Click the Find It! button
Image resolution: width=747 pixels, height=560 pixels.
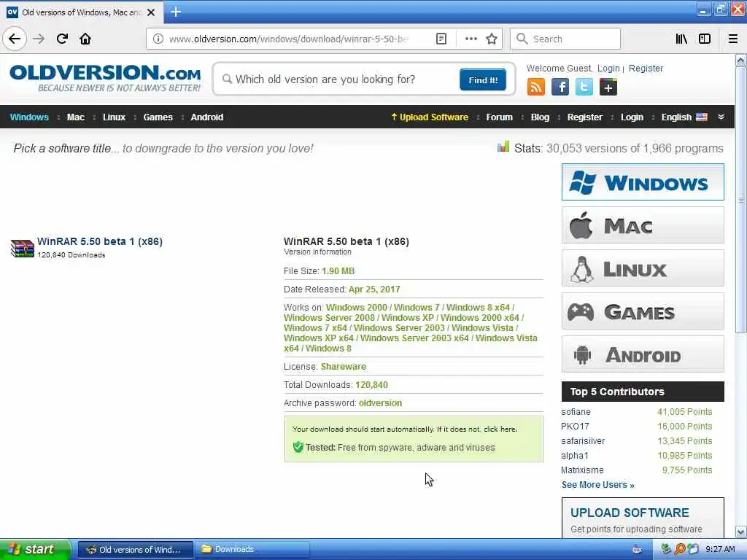pos(483,79)
